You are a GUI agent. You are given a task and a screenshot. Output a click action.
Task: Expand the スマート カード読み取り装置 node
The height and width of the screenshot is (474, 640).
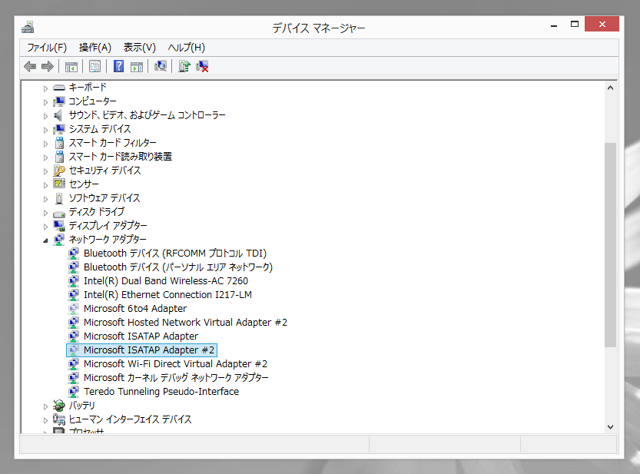[x=45, y=158]
